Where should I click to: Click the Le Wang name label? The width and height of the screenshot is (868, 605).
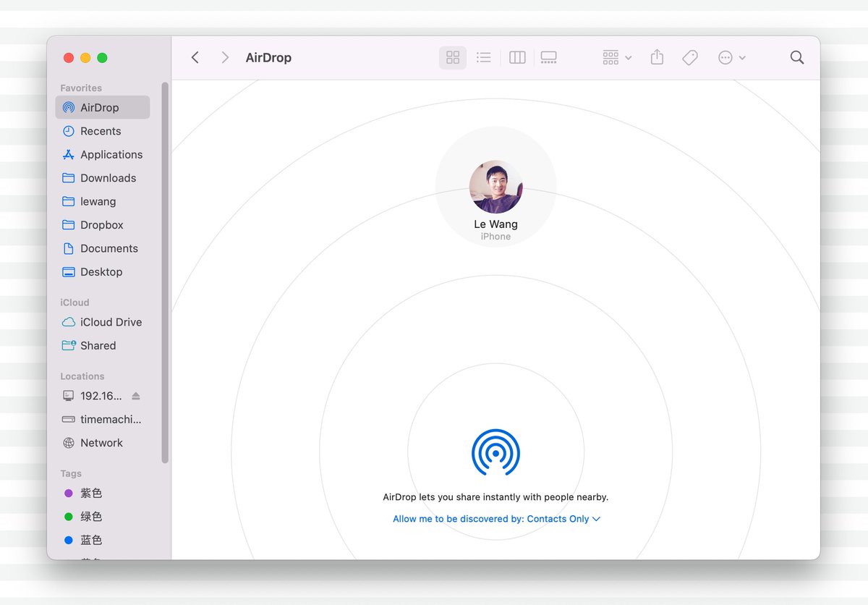[x=496, y=224]
